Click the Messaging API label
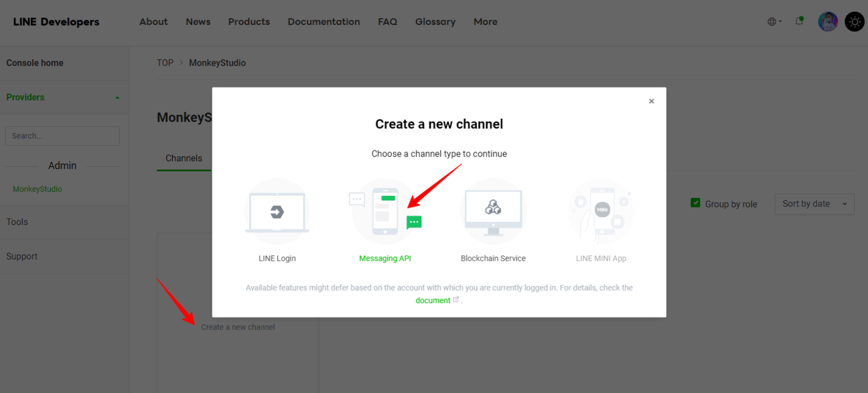This screenshot has width=868, height=393. [x=385, y=258]
